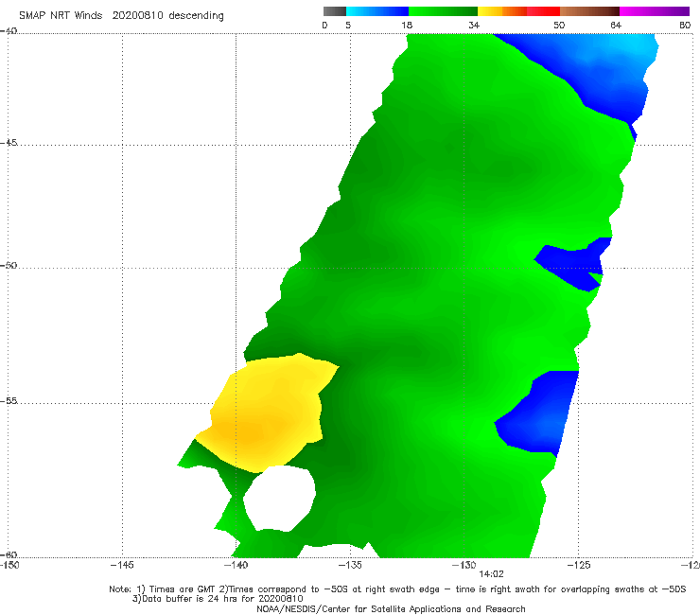
Task: Click the yellow high-wind region on the map
Action: tap(268, 413)
